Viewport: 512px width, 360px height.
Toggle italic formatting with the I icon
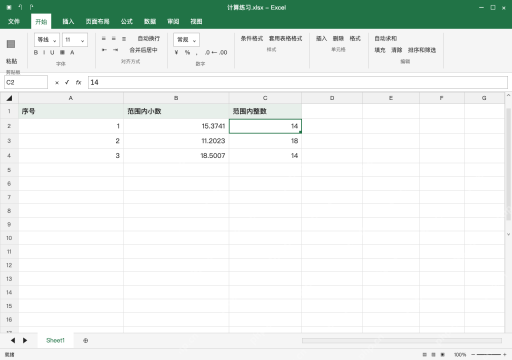click(44, 53)
